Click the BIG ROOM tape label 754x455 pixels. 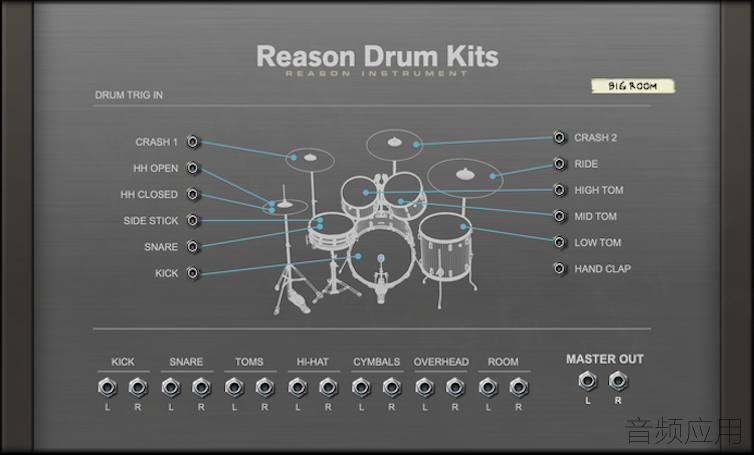[x=633, y=86]
